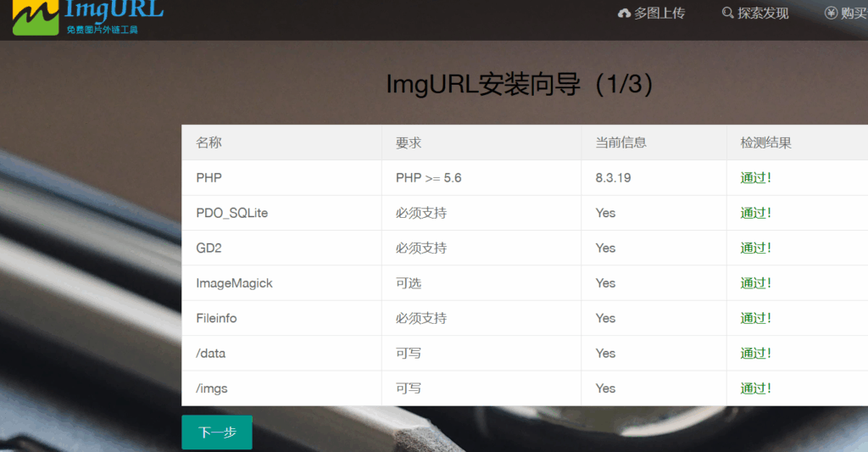This screenshot has height=452, width=868.
Task: Click the ImgURL logo icon
Action: pos(34,17)
